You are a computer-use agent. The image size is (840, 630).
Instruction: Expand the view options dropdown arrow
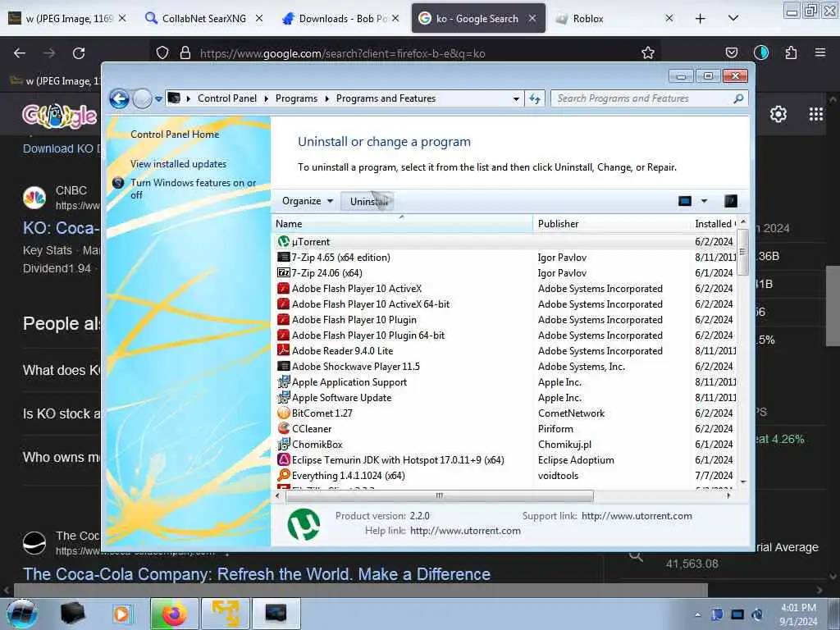pyautogui.click(x=705, y=201)
